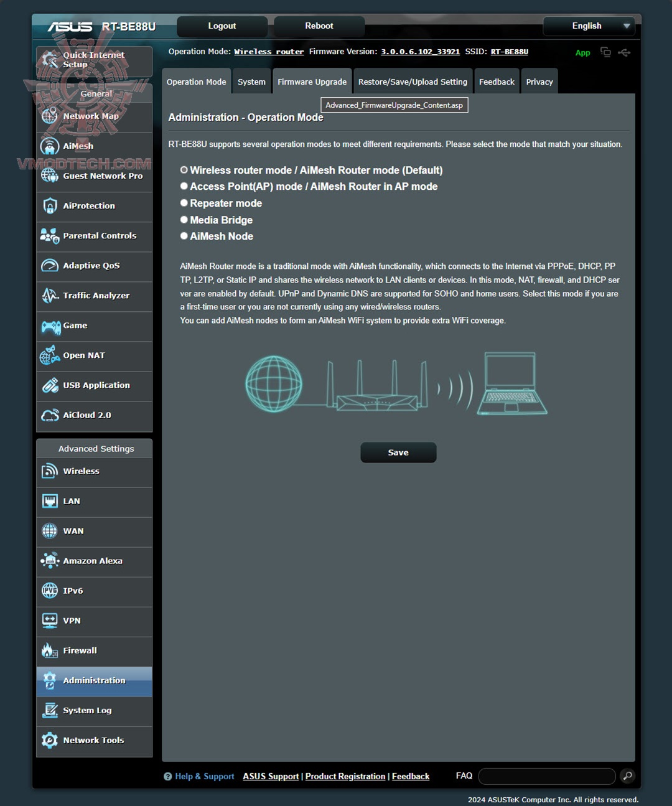Click the Firewall flame icon
This screenshot has height=806, width=672.
point(50,650)
